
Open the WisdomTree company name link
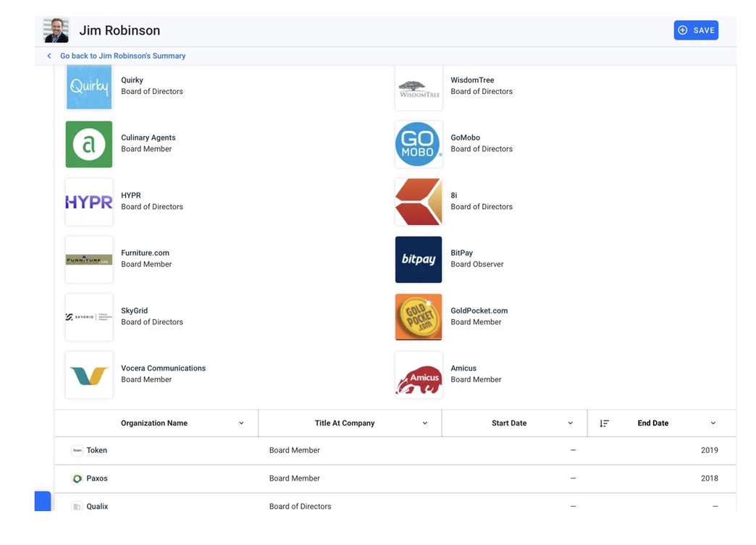(472, 80)
